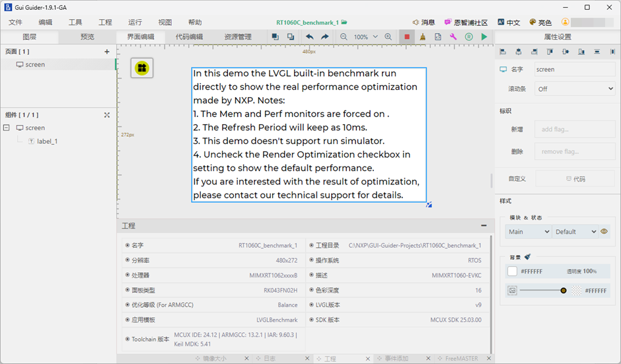The image size is (621, 364).
Task: Zoom in the canvas with the plus magnifier
Action: 388,37
